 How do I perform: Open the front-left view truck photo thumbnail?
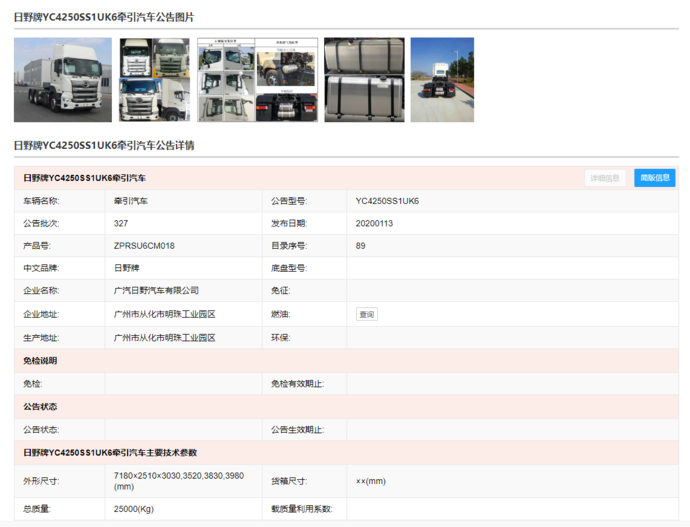(63, 80)
